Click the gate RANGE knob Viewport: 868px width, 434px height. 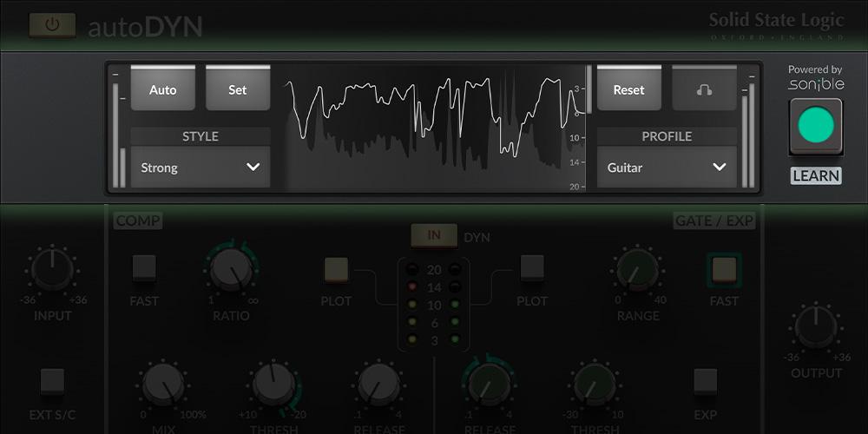(x=638, y=270)
